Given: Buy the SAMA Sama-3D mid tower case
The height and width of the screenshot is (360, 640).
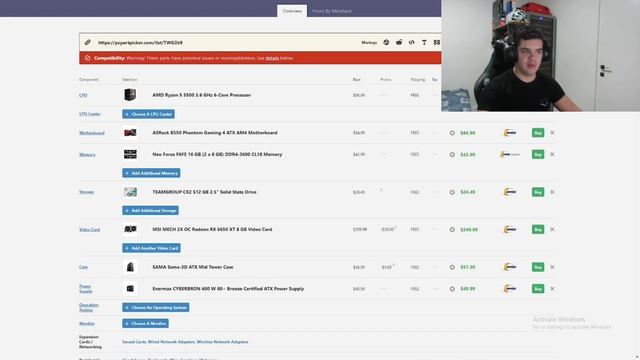Looking at the screenshot, I should click(538, 267).
